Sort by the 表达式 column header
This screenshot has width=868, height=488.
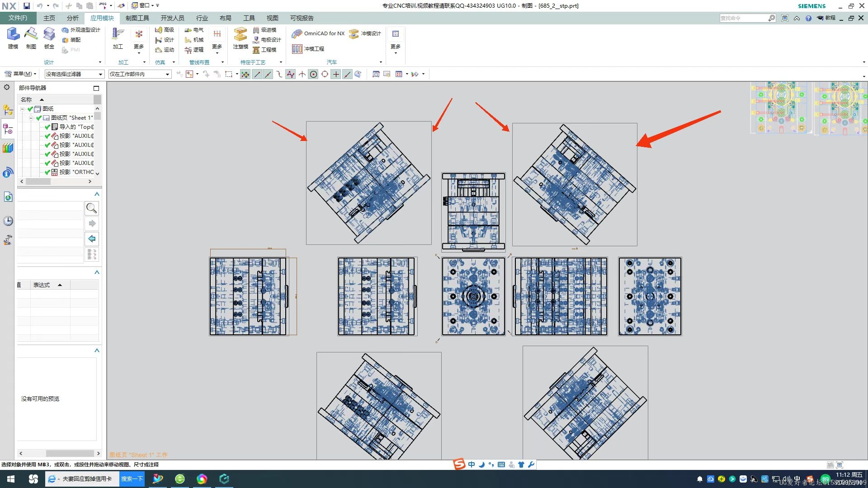pyautogui.click(x=50, y=285)
